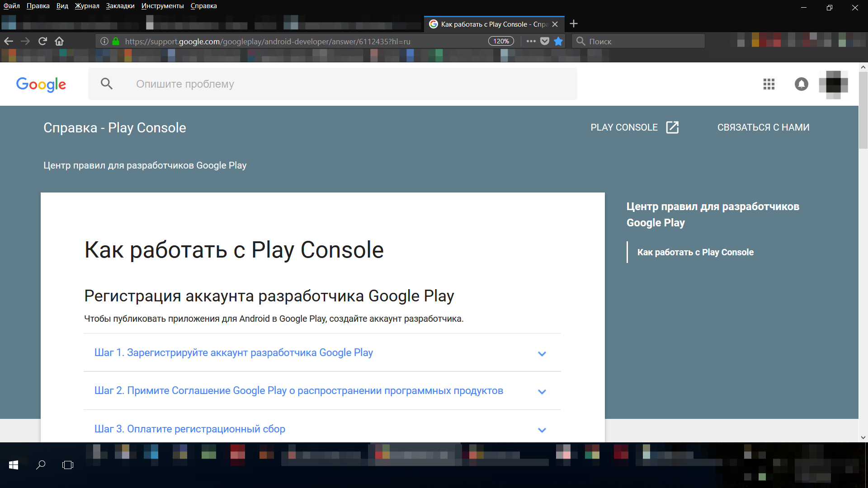The image size is (868, 488).
Task: Click the page scrollbar thumb
Action: point(863,110)
